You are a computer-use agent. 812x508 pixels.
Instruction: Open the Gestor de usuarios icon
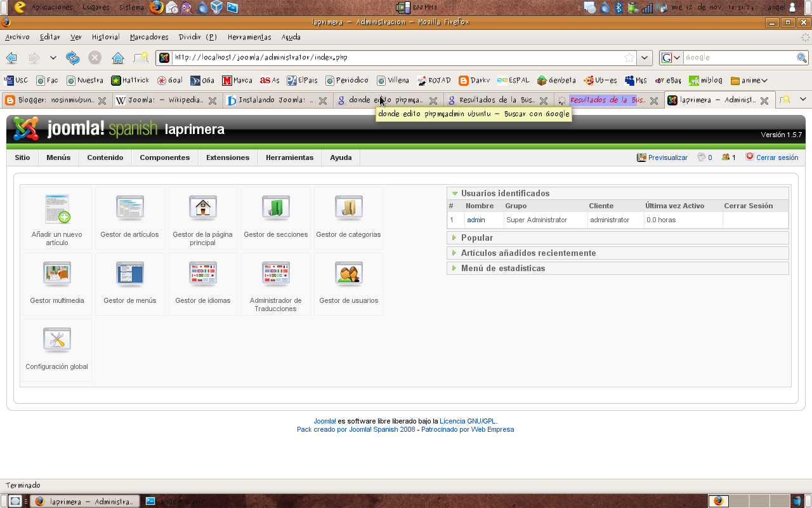[348, 284]
